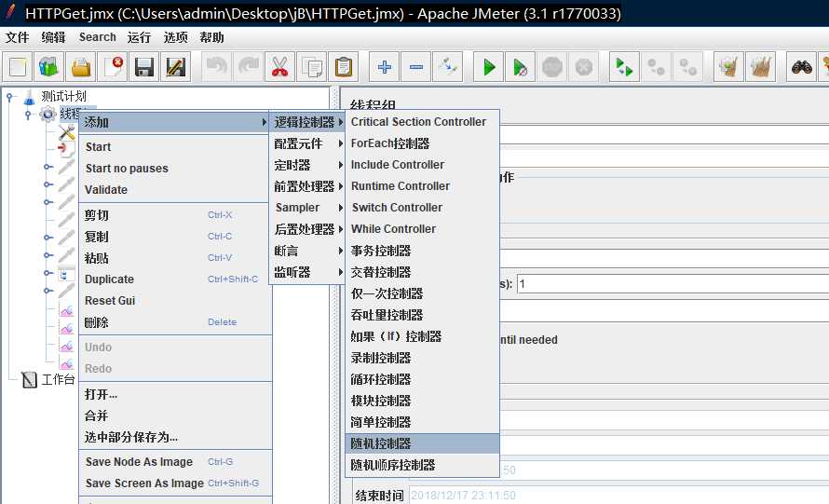Click the Clear broom icon
The image size is (829, 504).
click(x=728, y=67)
